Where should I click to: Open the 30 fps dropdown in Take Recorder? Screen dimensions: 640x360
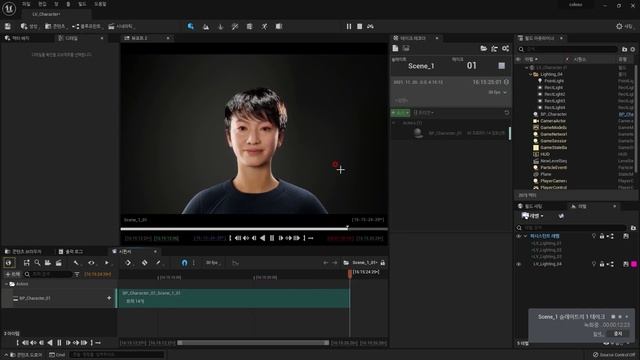point(497,93)
